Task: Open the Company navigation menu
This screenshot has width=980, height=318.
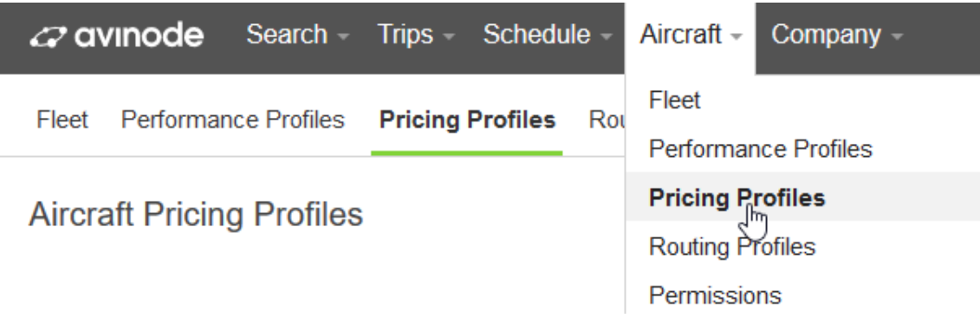Action: [x=837, y=35]
